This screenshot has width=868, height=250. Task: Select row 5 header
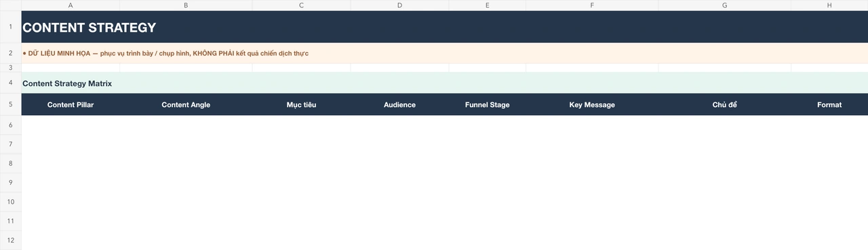pyautogui.click(x=11, y=104)
